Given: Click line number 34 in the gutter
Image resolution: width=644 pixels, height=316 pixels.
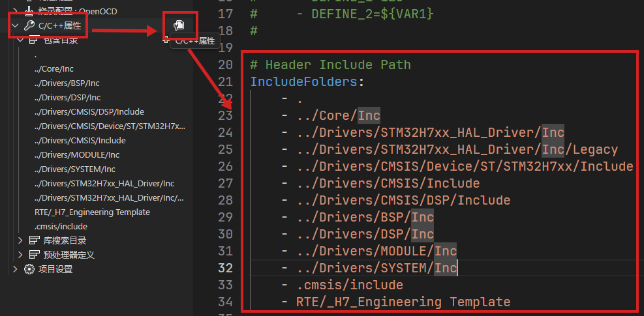Looking at the screenshot, I should click(x=225, y=302).
